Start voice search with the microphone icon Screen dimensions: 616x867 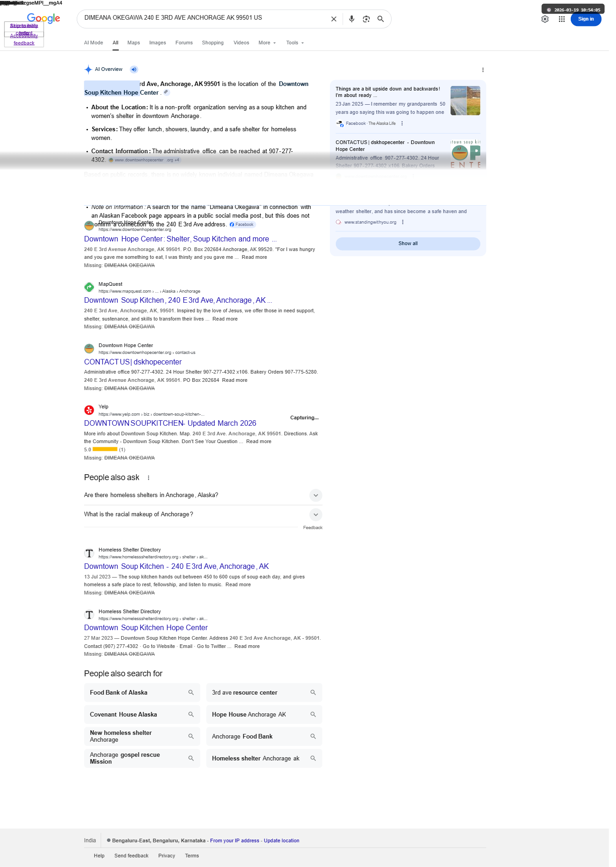pyautogui.click(x=351, y=19)
